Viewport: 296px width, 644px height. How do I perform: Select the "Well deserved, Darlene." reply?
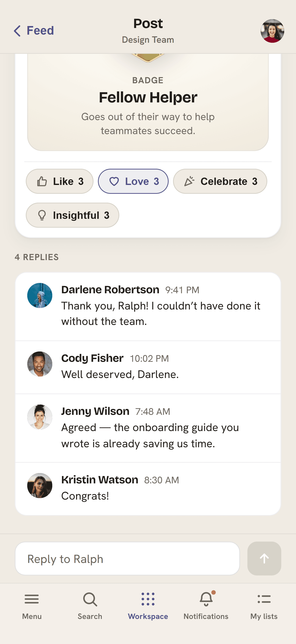point(120,375)
